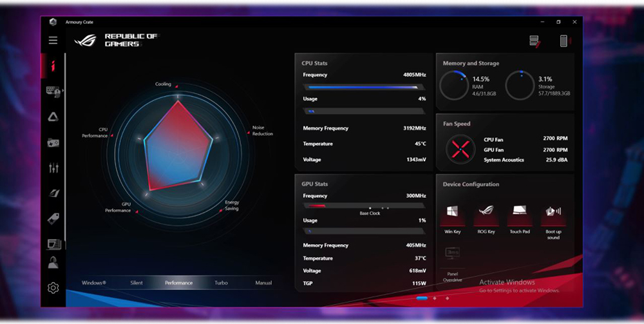Open User Center profile icon
The image size is (644, 324).
click(x=53, y=262)
